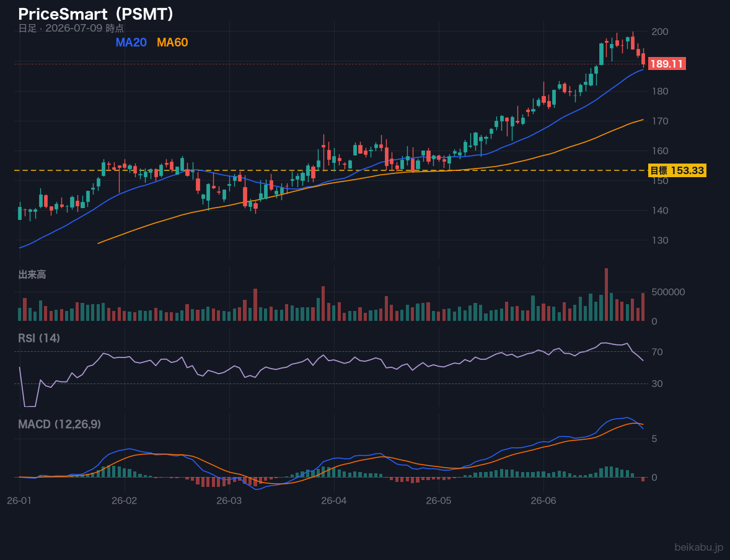Click the RSI 70 level label
Viewport: 730px width, 560px height.
[x=657, y=352]
